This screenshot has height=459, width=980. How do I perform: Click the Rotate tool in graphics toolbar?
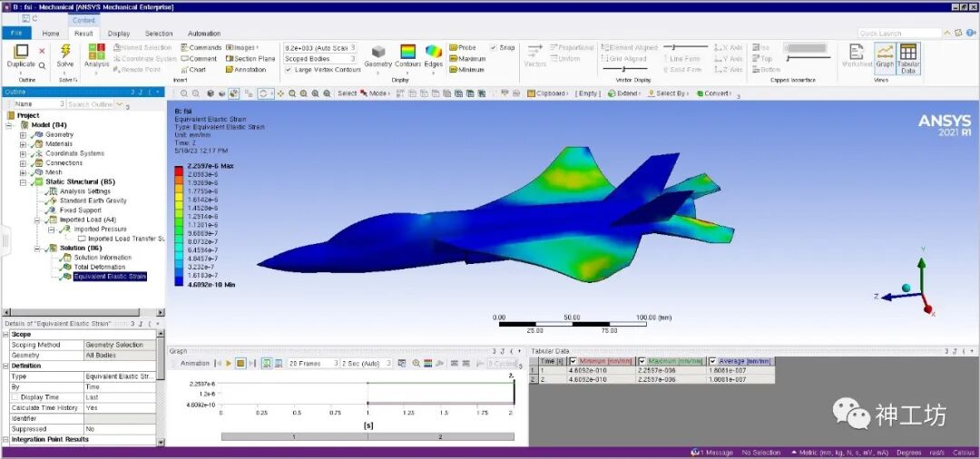265,93
